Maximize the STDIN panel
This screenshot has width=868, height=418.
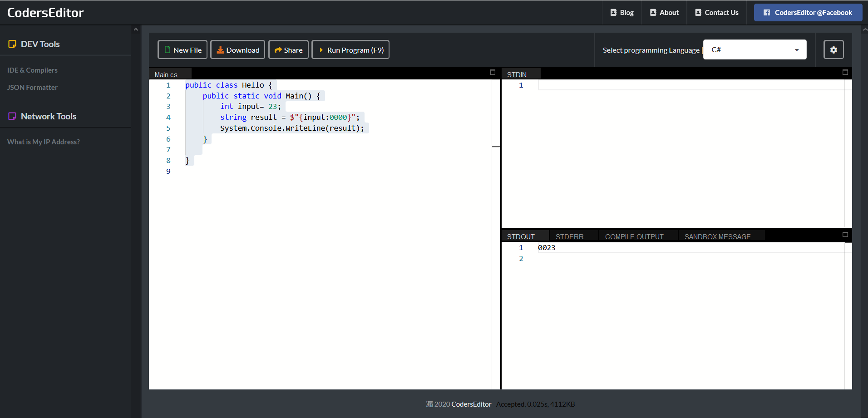(x=845, y=73)
